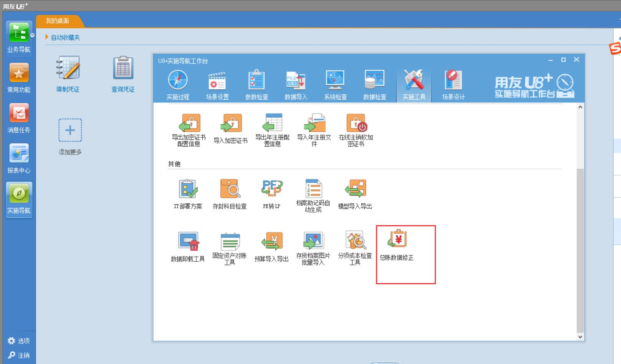Click the workbench scrollbar up arrow

(580, 107)
